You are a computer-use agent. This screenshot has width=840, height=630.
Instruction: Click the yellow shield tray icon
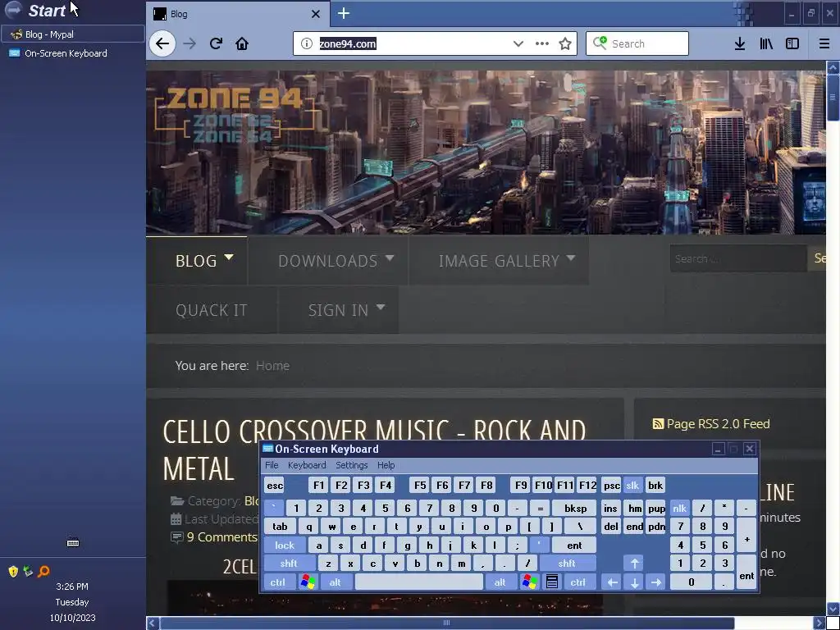point(13,571)
